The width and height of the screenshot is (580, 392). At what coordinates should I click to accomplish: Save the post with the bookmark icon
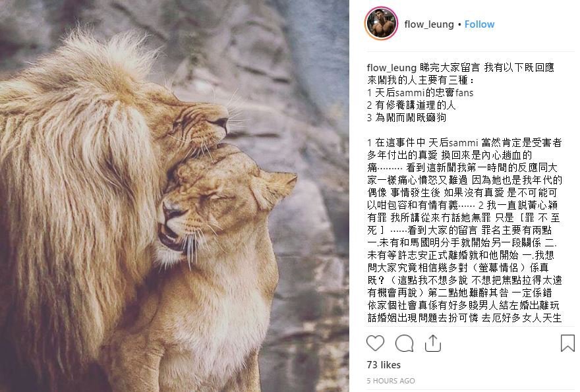(567, 343)
